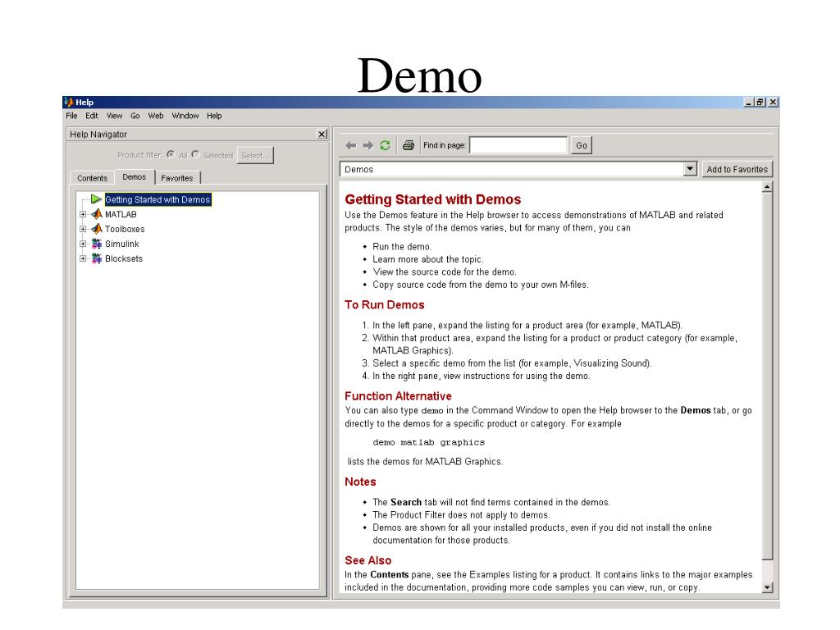Click the green play icon for Getting Started

[x=96, y=199]
